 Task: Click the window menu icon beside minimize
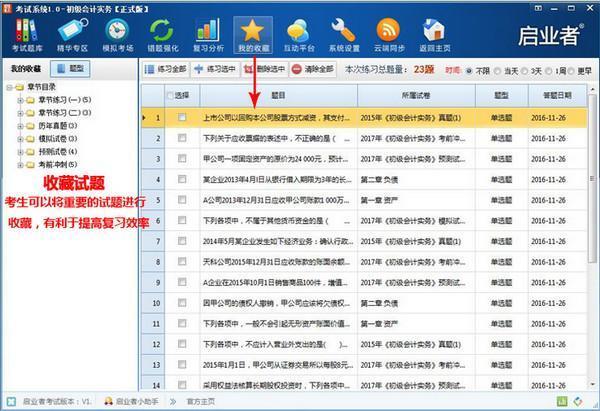538,8
